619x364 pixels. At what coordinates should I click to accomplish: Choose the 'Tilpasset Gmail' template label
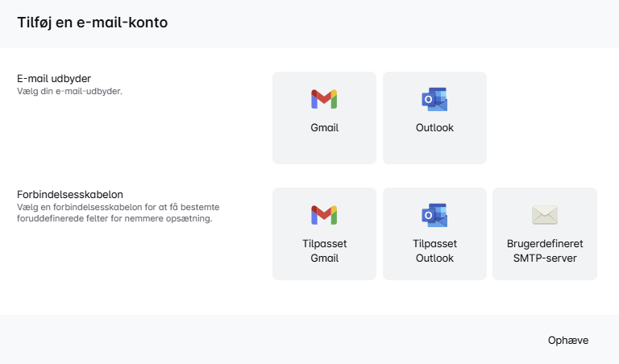[324, 250]
